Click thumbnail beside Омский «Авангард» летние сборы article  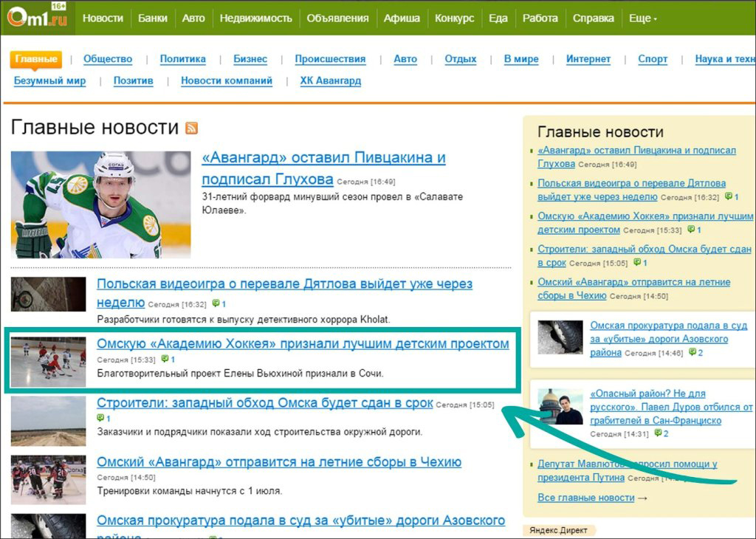tap(48, 480)
